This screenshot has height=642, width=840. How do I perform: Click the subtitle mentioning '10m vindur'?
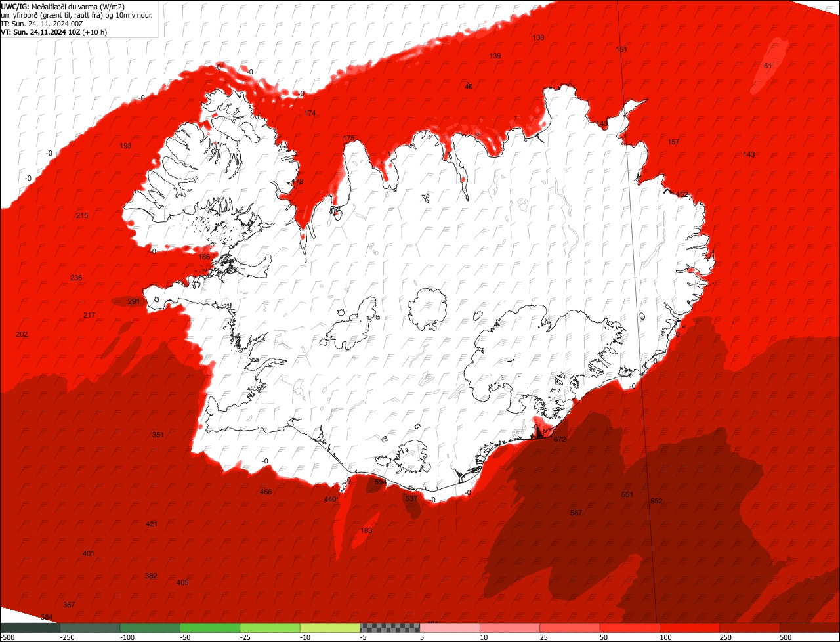(x=77, y=15)
